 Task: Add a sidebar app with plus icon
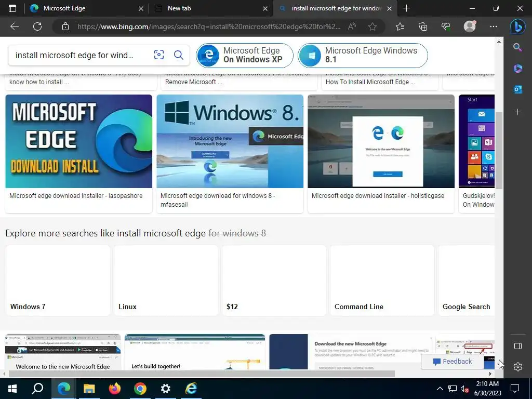[517, 112]
